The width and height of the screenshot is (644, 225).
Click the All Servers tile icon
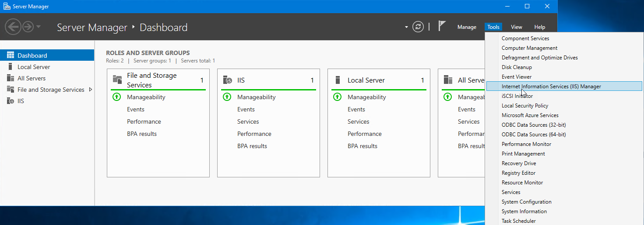click(x=448, y=80)
